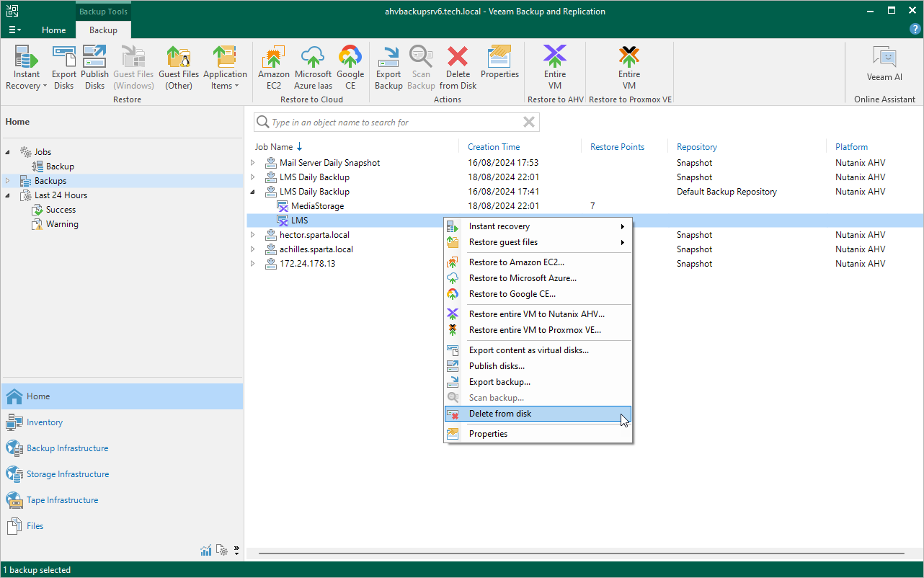Choose Restore to Google CE in context menu
This screenshot has height=578, width=924.
pyautogui.click(x=538, y=294)
